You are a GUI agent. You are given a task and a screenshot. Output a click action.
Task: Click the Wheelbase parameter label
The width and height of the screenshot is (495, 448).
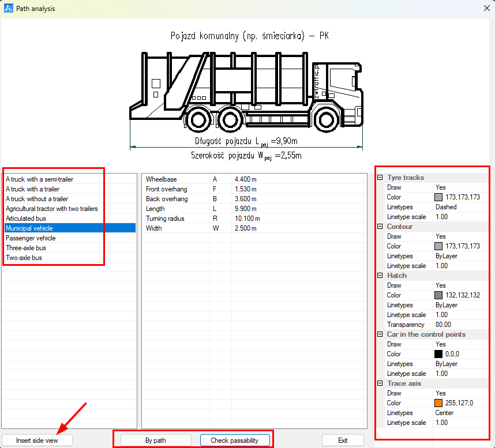coord(162,179)
